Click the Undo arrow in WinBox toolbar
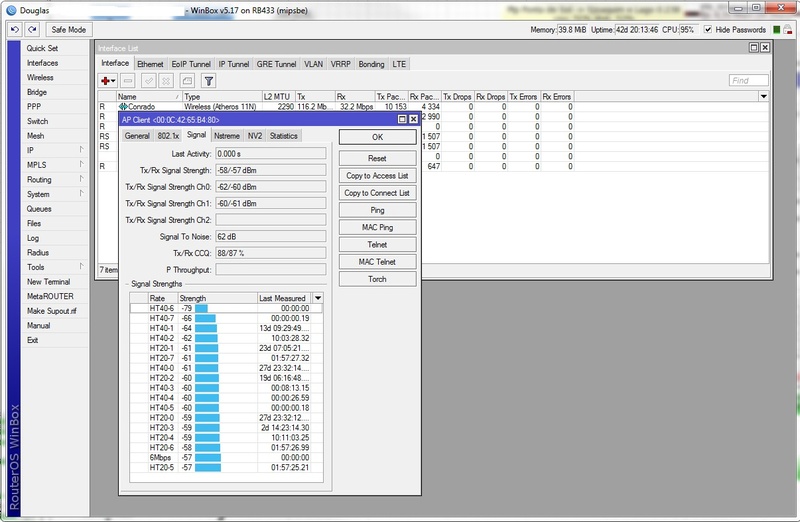Viewport: 800px width, 522px height. point(14,30)
